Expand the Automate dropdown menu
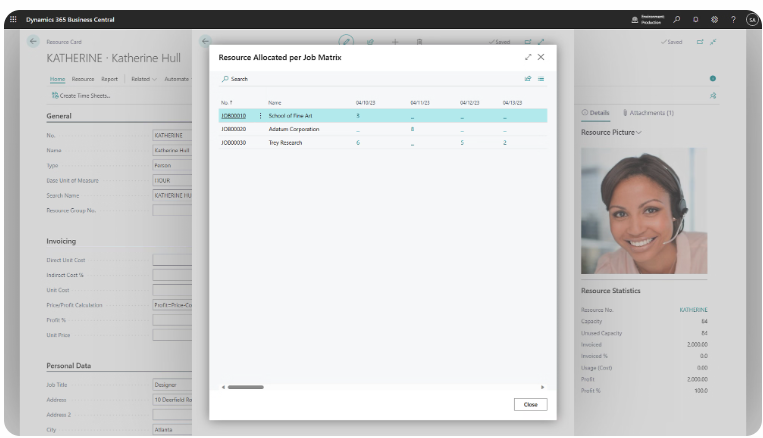Image resolution: width=763 pixels, height=438 pixels. click(x=178, y=79)
